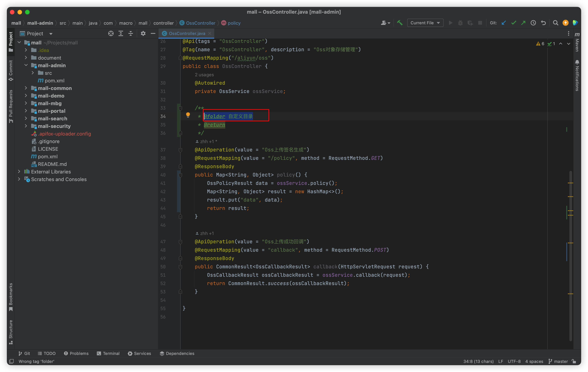Open the Current File run configuration dropdown
This screenshot has width=588, height=372.
(x=425, y=23)
